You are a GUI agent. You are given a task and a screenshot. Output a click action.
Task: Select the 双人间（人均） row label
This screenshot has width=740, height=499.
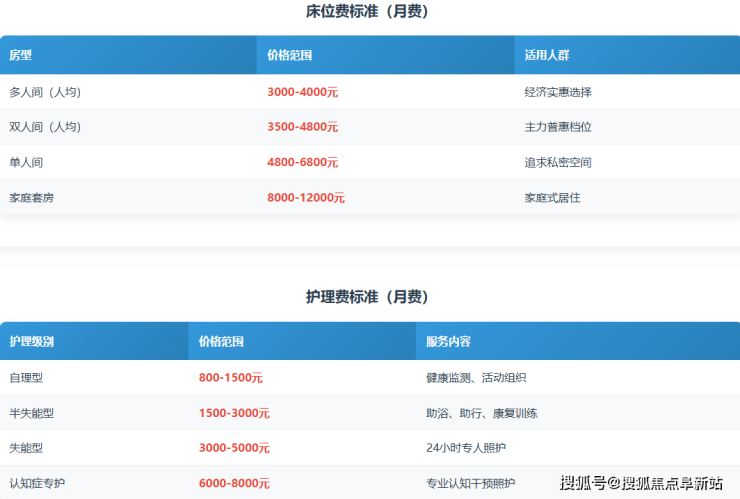pyautogui.click(x=45, y=127)
